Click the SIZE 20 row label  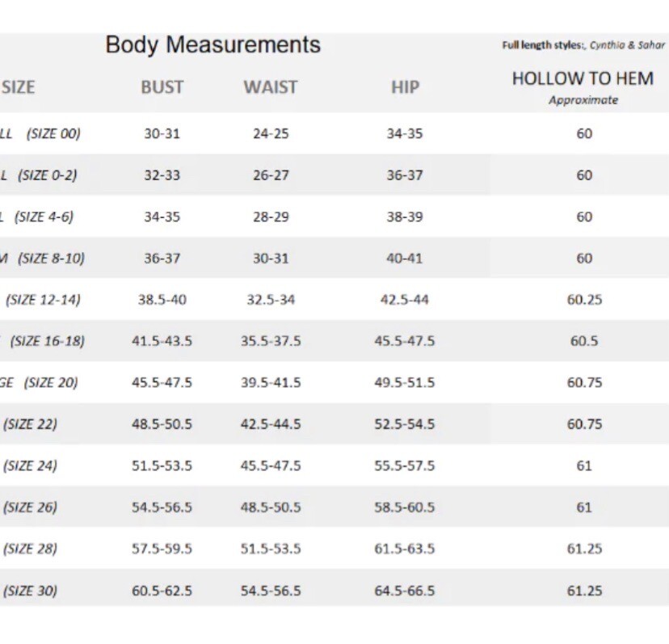pos(51,382)
